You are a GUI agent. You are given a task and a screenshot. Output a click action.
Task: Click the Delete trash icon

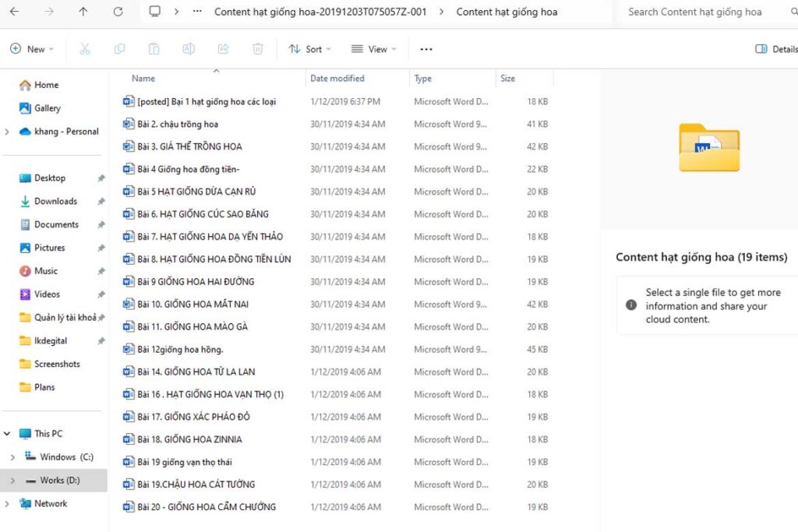click(x=257, y=49)
